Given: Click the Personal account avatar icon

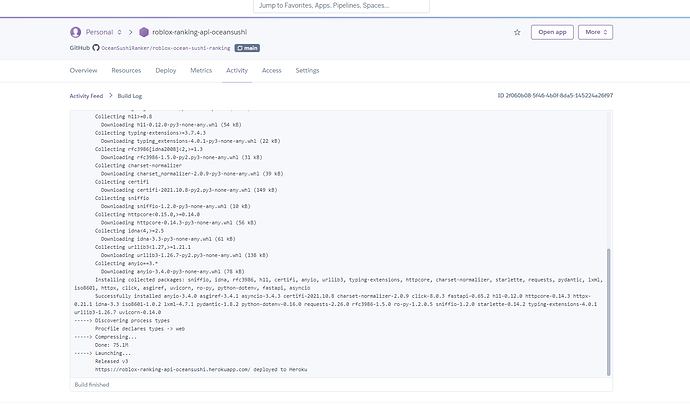Looking at the screenshot, I should (75, 32).
